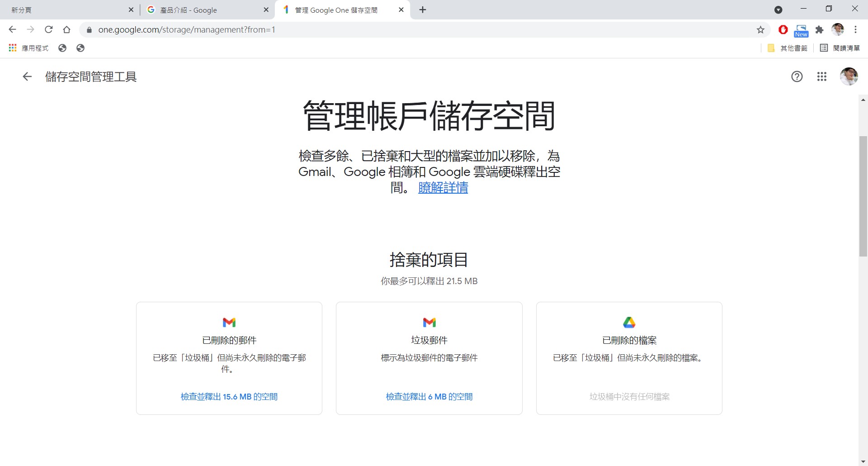Click the scrollbar up arrow

point(863,100)
